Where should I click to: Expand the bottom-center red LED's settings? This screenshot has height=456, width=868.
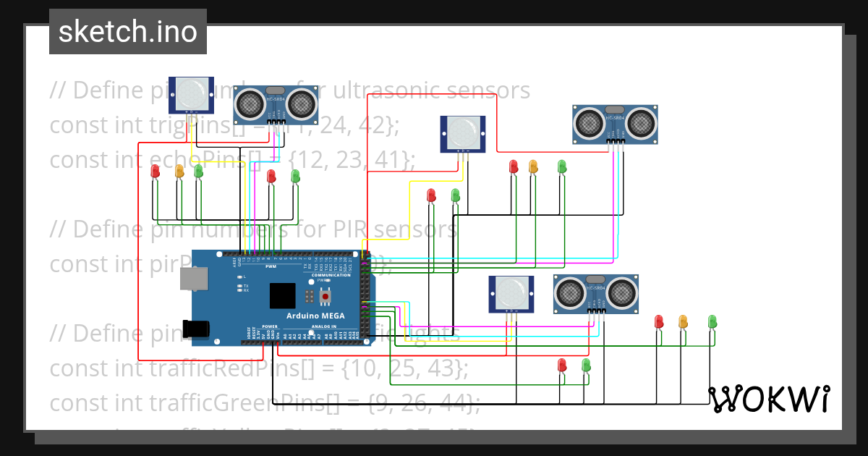point(563,366)
